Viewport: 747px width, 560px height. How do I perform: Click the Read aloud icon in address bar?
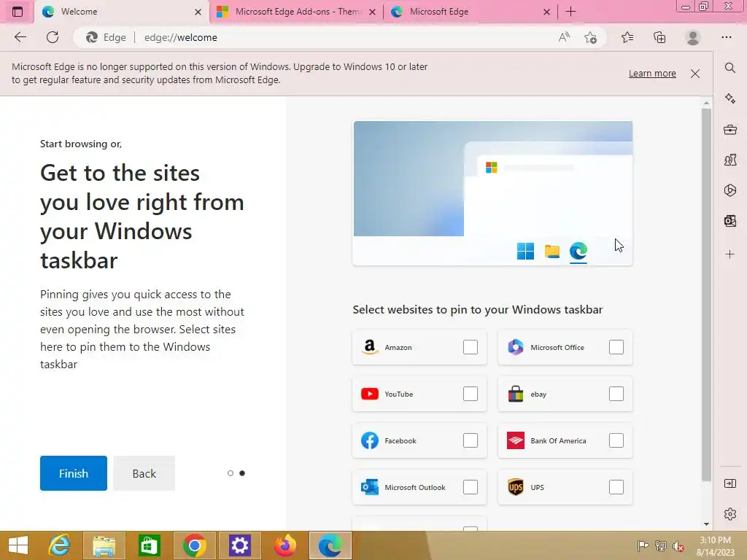click(x=564, y=37)
